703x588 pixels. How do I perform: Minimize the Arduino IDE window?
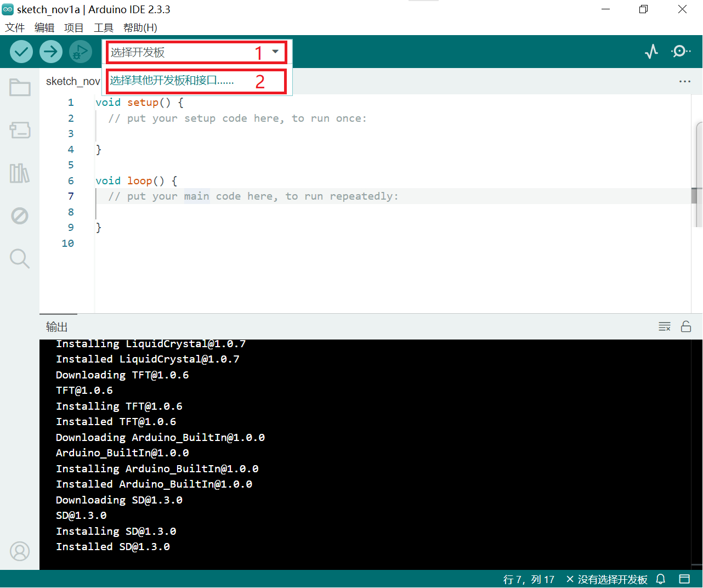tap(605, 9)
